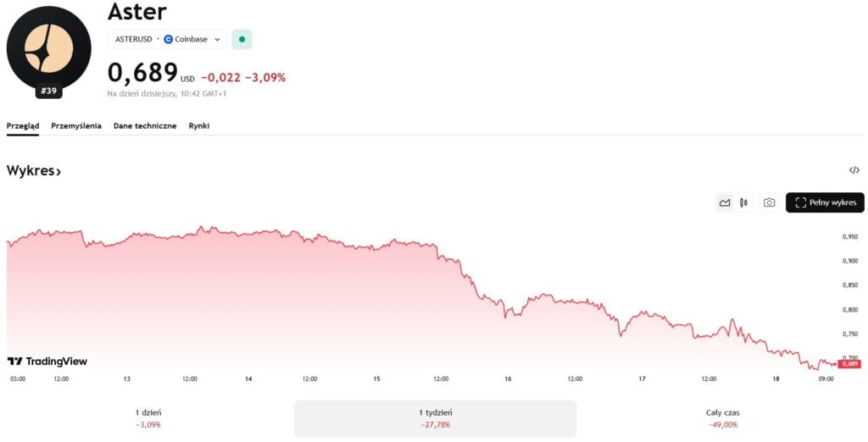Click the TradingView logo on chart
Image resolution: width=868 pixels, height=442 pixels.
click(47, 362)
